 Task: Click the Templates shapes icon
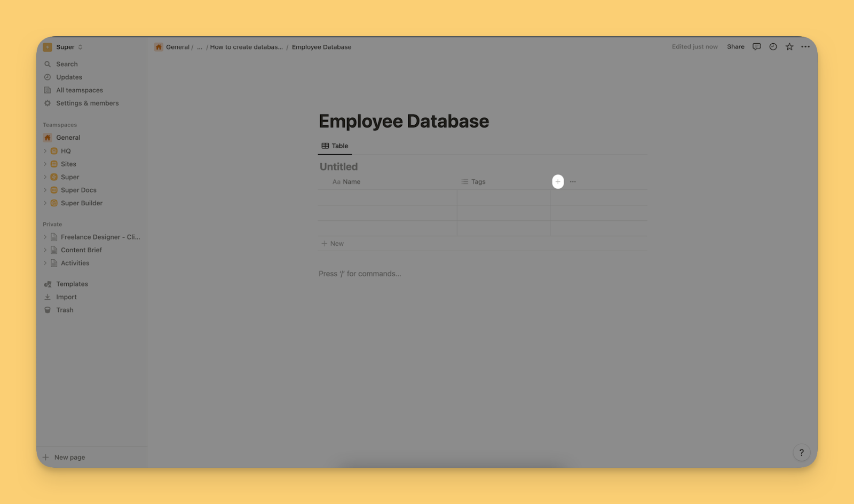[48, 284]
